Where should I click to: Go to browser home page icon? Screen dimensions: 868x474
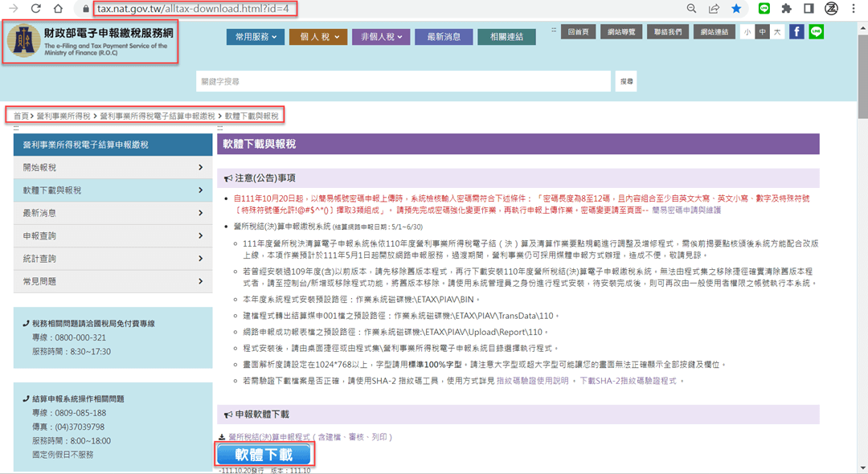click(x=58, y=8)
